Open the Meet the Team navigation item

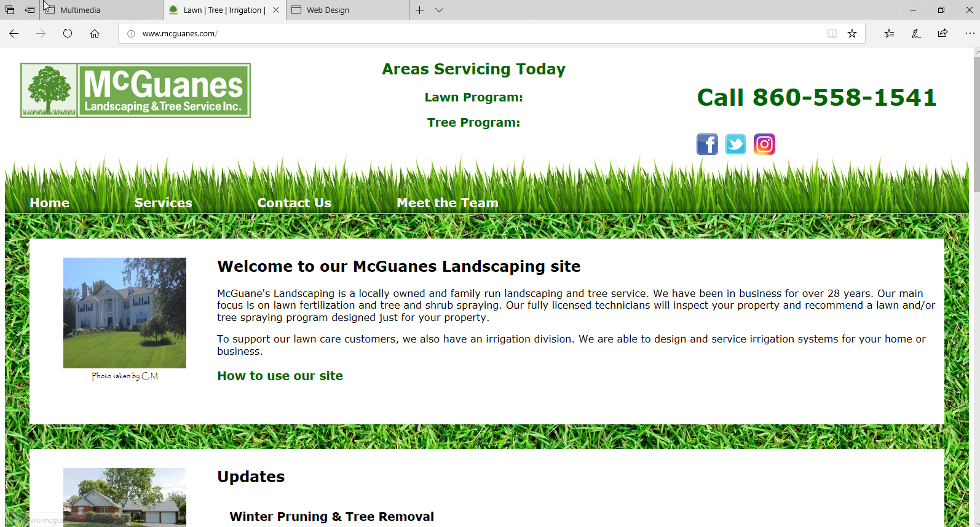[x=448, y=203]
